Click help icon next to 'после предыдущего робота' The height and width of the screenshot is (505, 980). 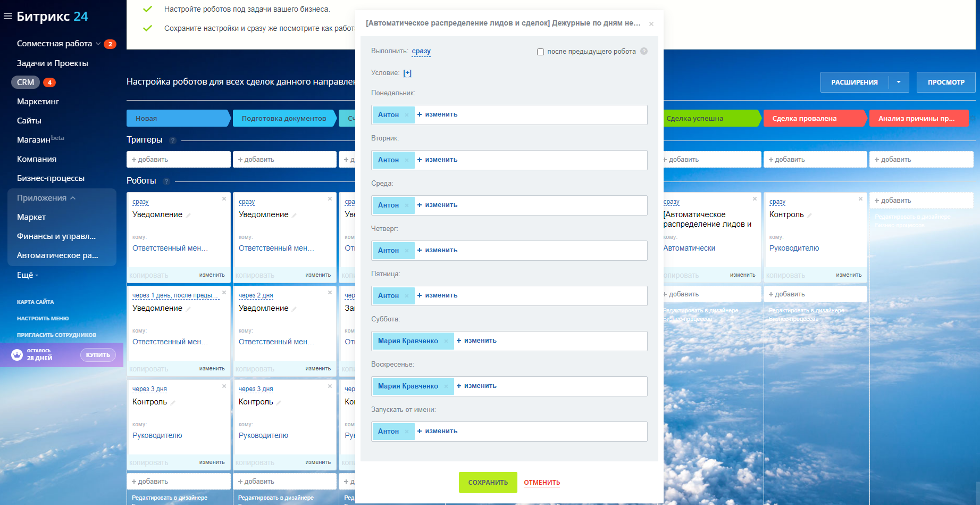click(x=644, y=52)
